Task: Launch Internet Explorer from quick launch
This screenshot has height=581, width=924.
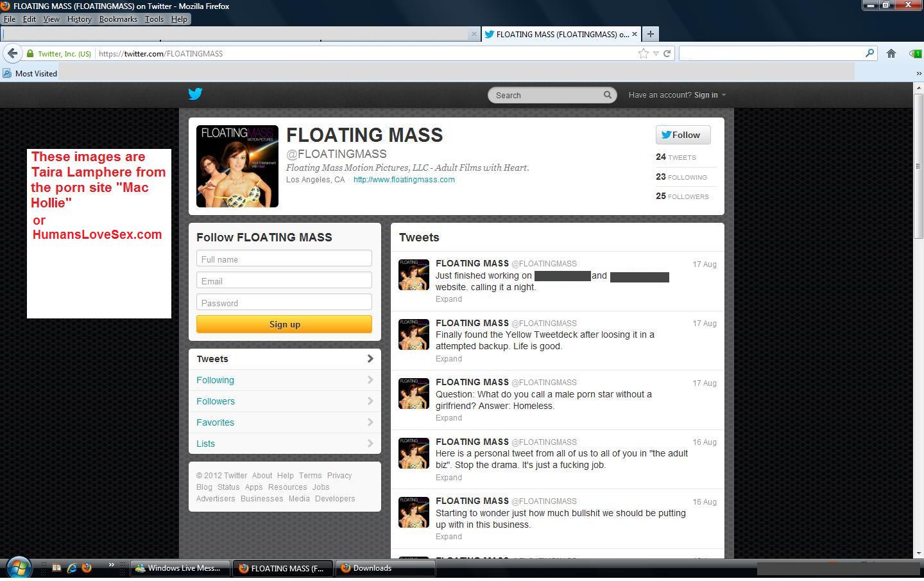Action: 71,568
